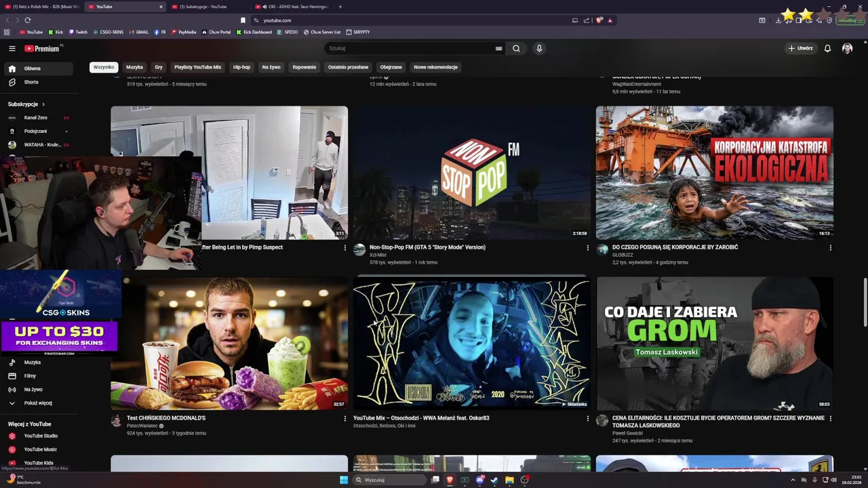
Task: Select the Playlisty YouTube Mix chip
Action: [197, 67]
